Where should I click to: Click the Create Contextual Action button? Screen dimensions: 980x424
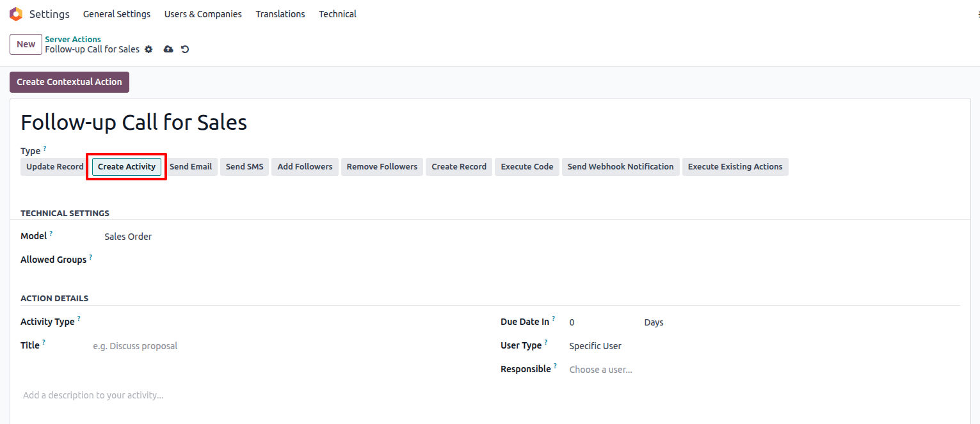coord(69,82)
